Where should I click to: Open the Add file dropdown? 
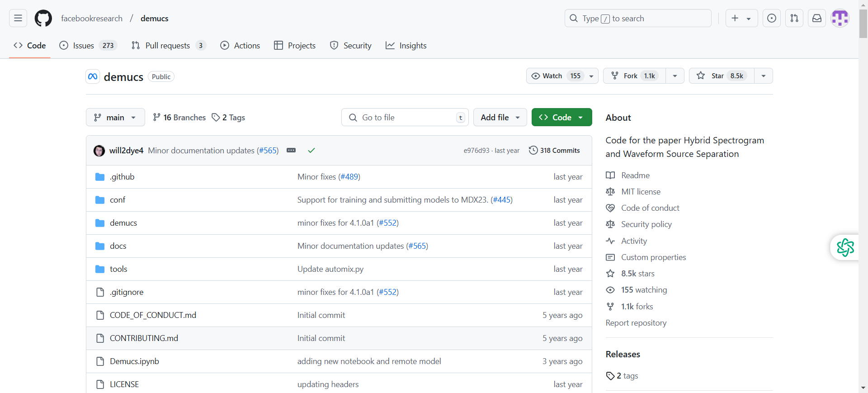pyautogui.click(x=500, y=118)
